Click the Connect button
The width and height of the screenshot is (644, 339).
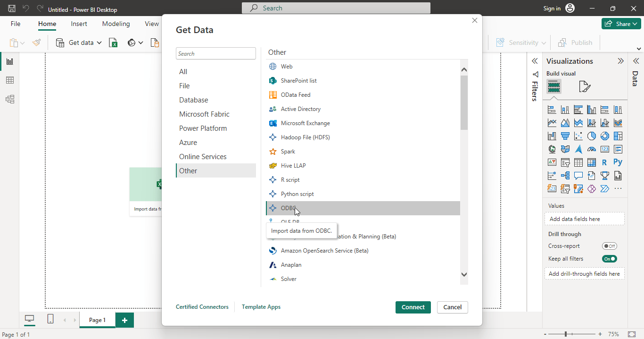click(x=413, y=307)
